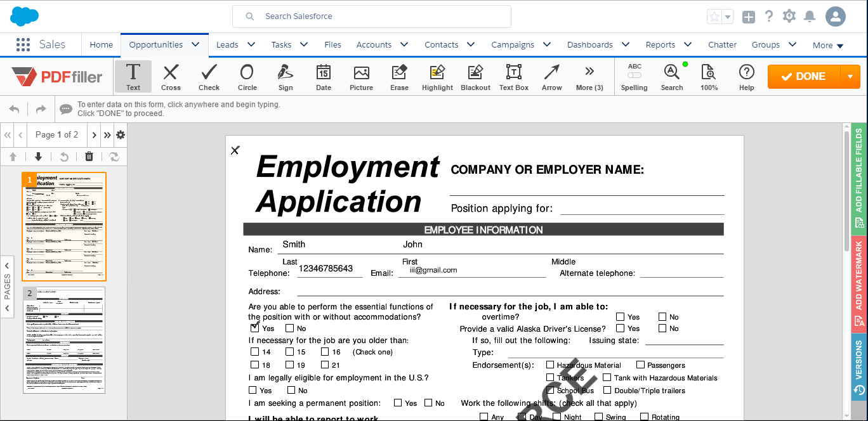Choose the Picture tool
This screenshot has height=421, width=868.
pyautogui.click(x=361, y=77)
